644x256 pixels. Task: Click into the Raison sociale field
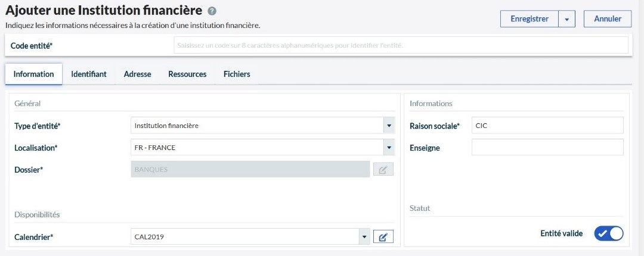click(547, 126)
